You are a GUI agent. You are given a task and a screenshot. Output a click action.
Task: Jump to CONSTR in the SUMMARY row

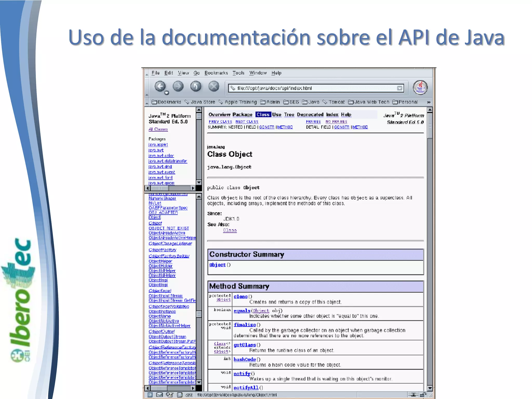[267, 127]
